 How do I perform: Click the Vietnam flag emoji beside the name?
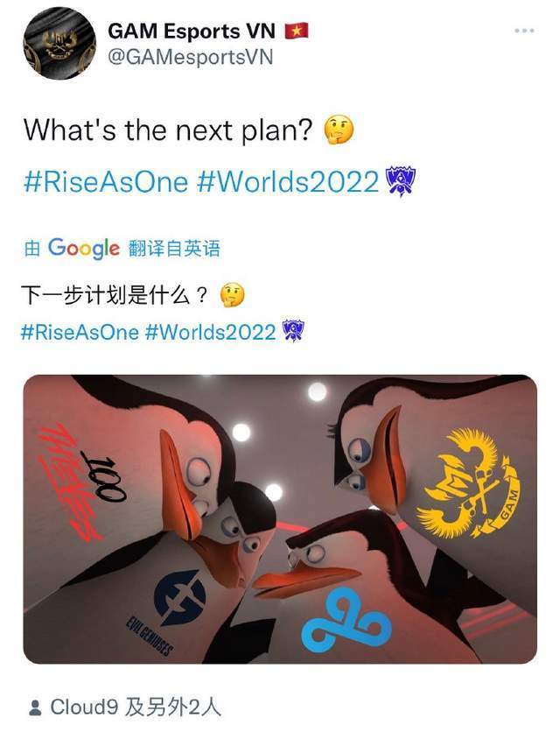[297, 32]
